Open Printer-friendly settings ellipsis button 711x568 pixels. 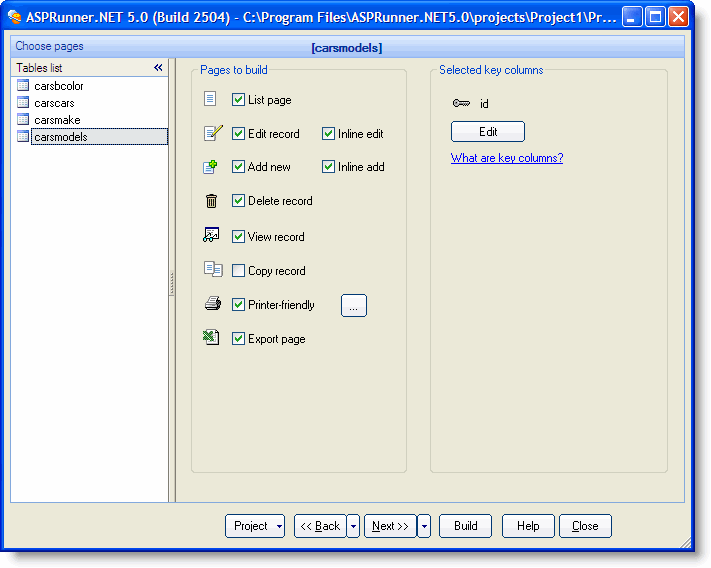point(354,306)
